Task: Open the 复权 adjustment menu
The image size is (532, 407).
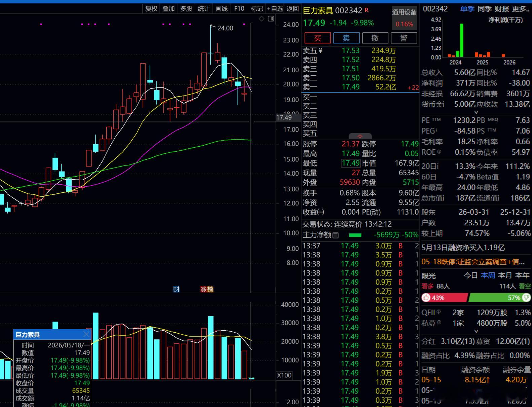Action: [x=151, y=9]
